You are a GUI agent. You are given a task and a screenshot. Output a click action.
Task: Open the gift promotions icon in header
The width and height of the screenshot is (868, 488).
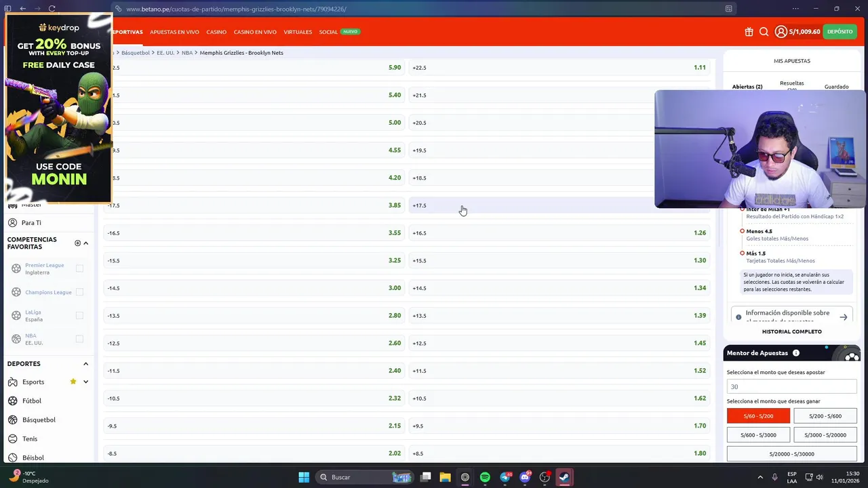tap(749, 32)
